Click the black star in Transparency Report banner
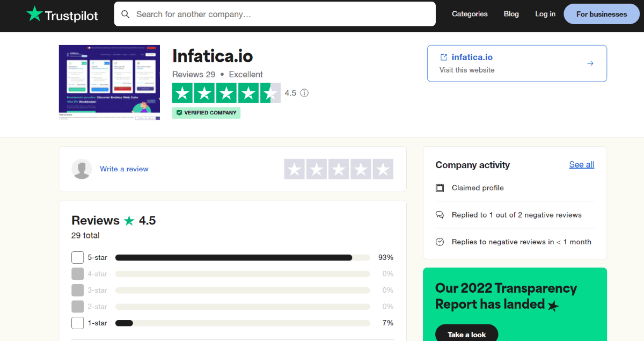 point(553,306)
